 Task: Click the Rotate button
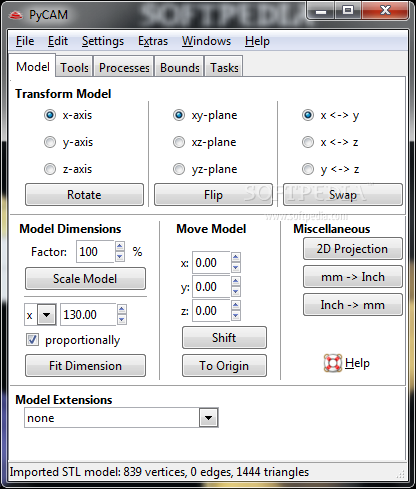(x=84, y=194)
